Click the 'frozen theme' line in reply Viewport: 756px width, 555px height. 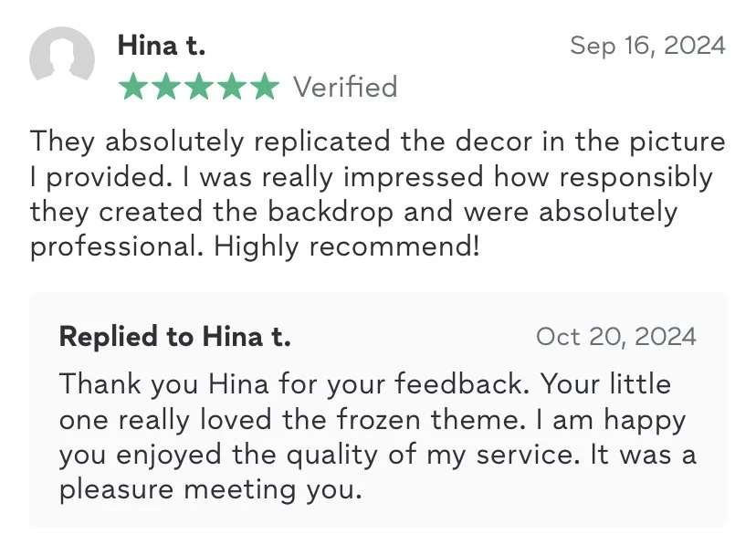[x=373, y=420]
